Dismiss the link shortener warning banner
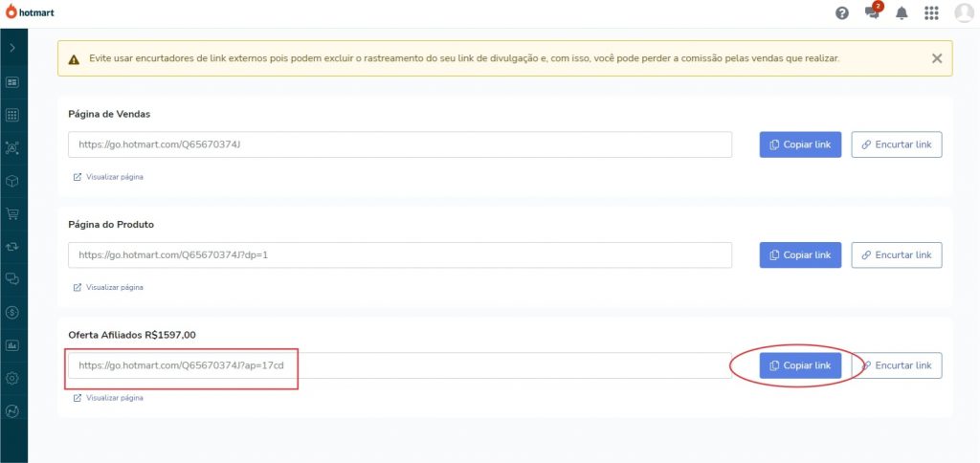The image size is (980, 463). pyautogui.click(x=936, y=58)
